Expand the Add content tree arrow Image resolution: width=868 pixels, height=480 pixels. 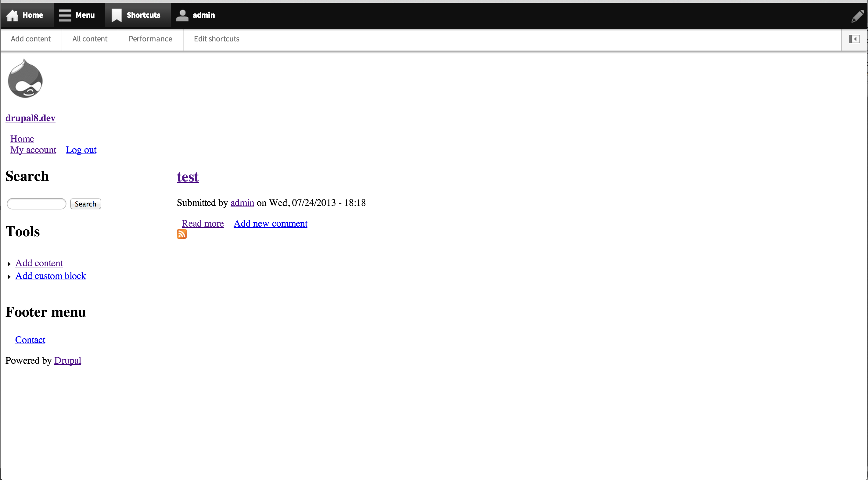9,264
